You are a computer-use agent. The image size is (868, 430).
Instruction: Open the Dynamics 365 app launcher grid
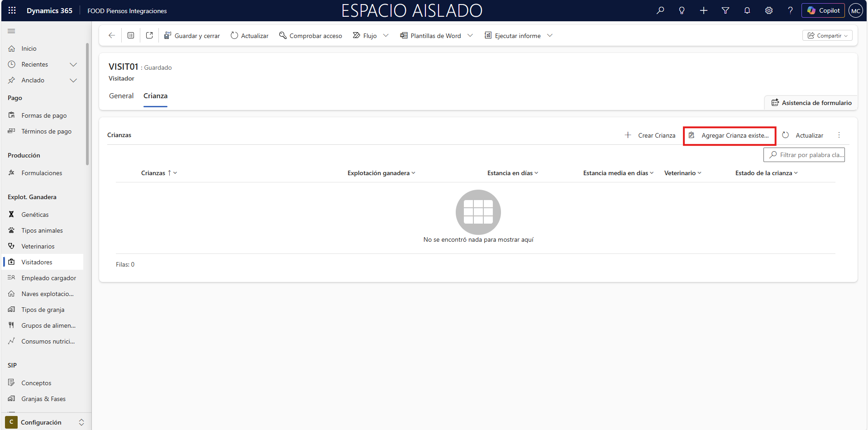[x=12, y=10]
